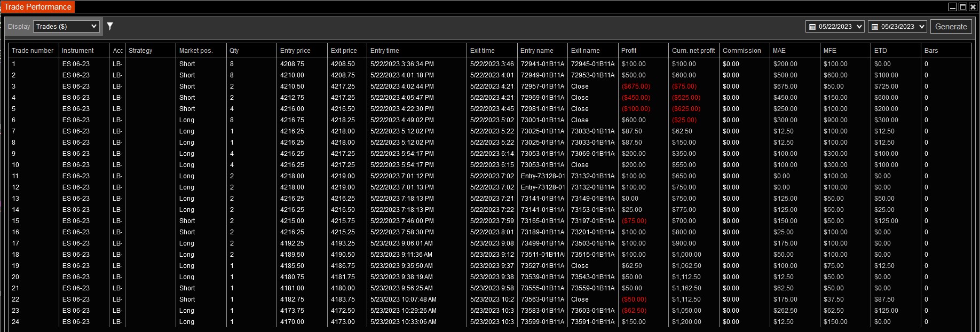Select cumulative net profit ($625.00)
The height and width of the screenshot is (332, 980).
click(686, 109)
